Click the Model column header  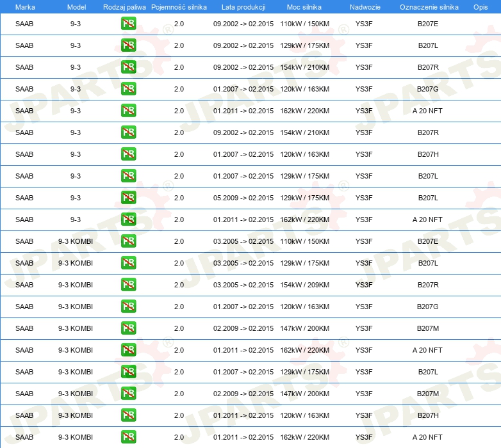point(76,7)
